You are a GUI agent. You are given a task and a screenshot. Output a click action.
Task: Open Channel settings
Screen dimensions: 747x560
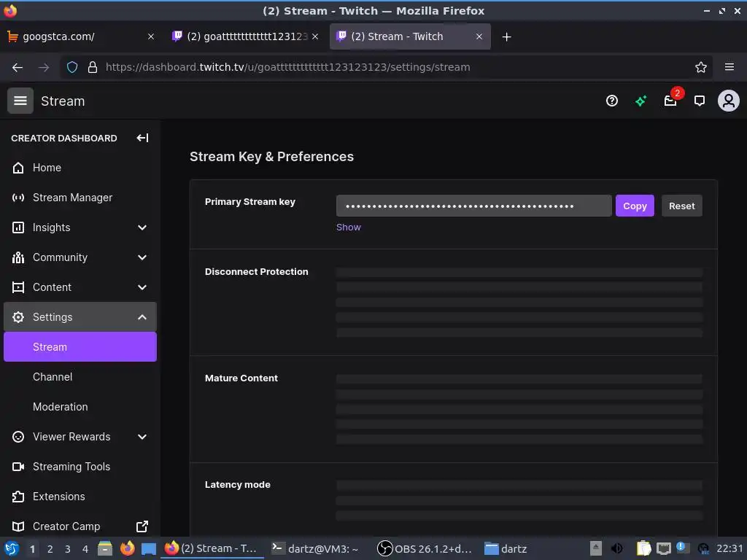coord(80,377)
